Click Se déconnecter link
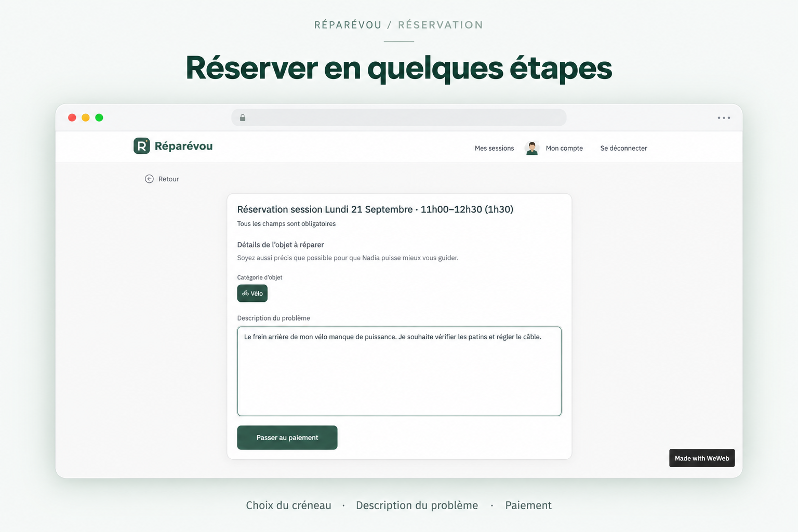The height and width of the screenshot is (532, 798). coord(623,148)
